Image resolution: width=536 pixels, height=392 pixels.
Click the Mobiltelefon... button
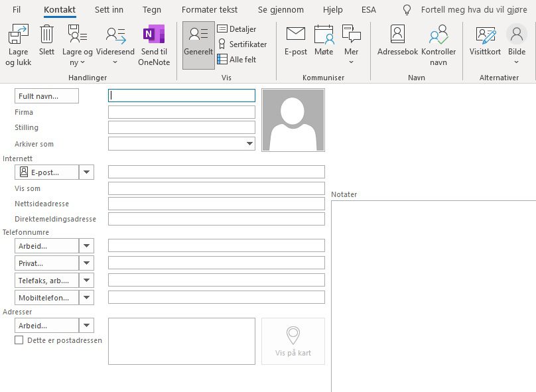pos(46,298)
